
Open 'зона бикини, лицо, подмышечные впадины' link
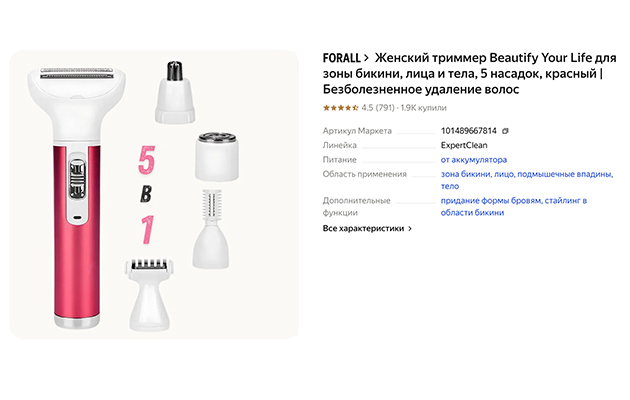pos(526,173)
